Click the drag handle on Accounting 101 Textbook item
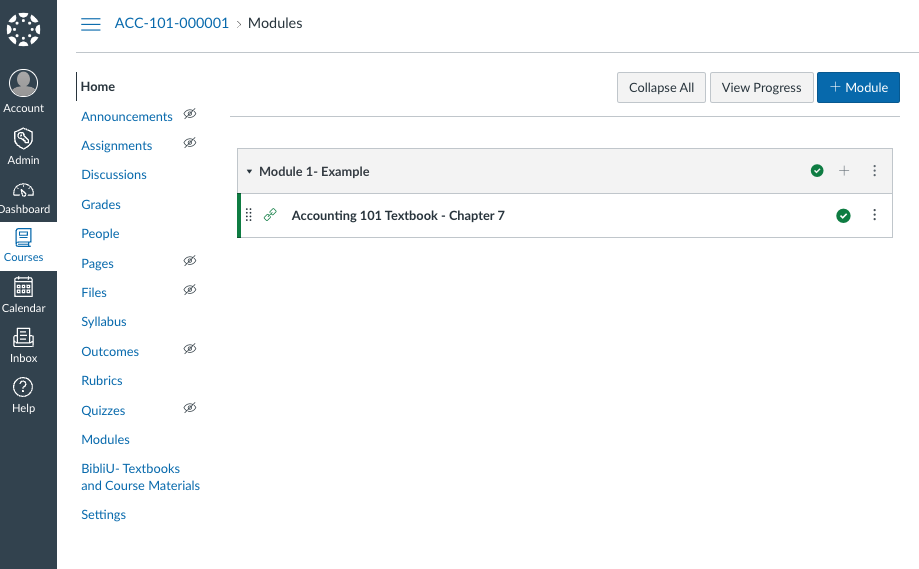Screen dimensions: 919x569 tap(249, 215)
